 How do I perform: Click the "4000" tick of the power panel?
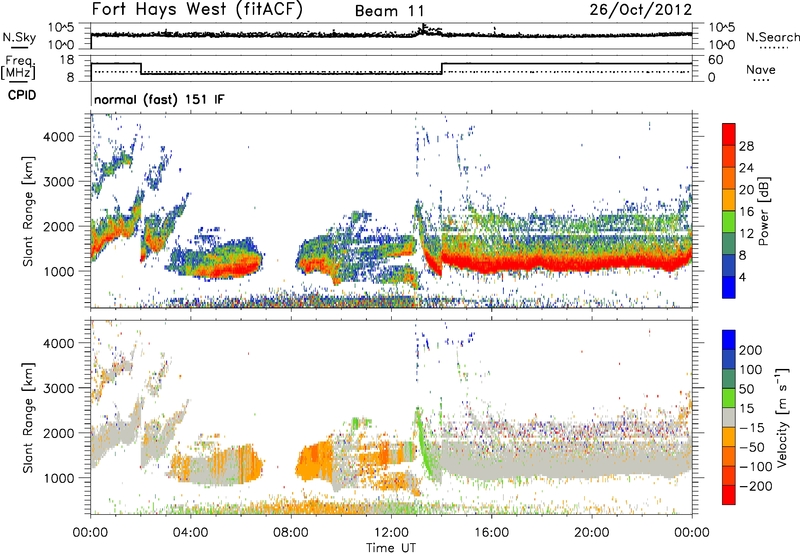point(59,137)
